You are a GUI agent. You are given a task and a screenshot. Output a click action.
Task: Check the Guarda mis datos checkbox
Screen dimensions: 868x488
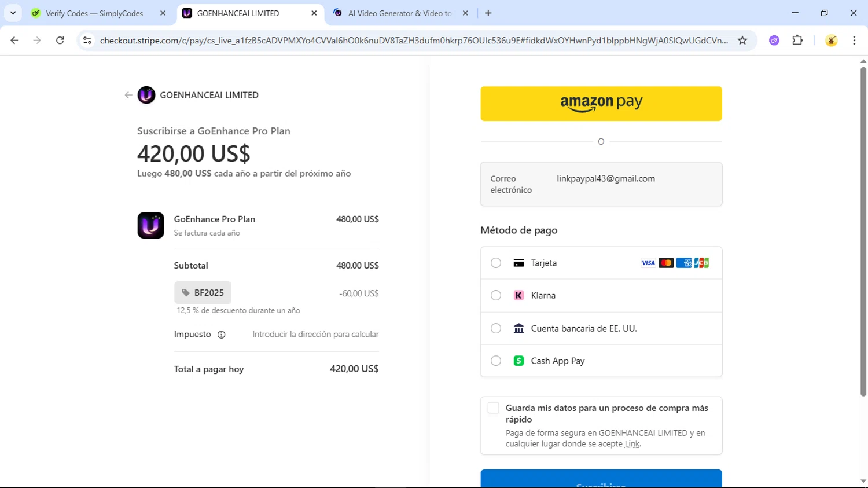click(493, 408)
